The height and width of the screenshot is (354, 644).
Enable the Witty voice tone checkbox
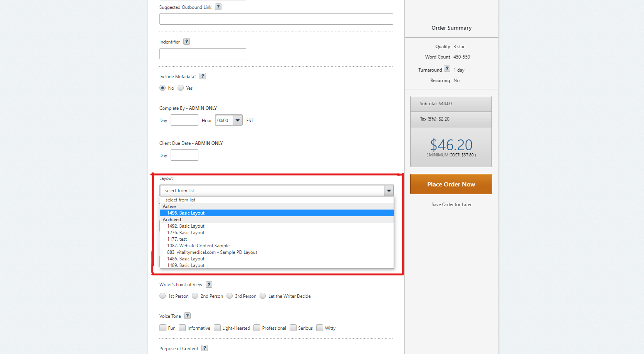[x=320, y=328]
